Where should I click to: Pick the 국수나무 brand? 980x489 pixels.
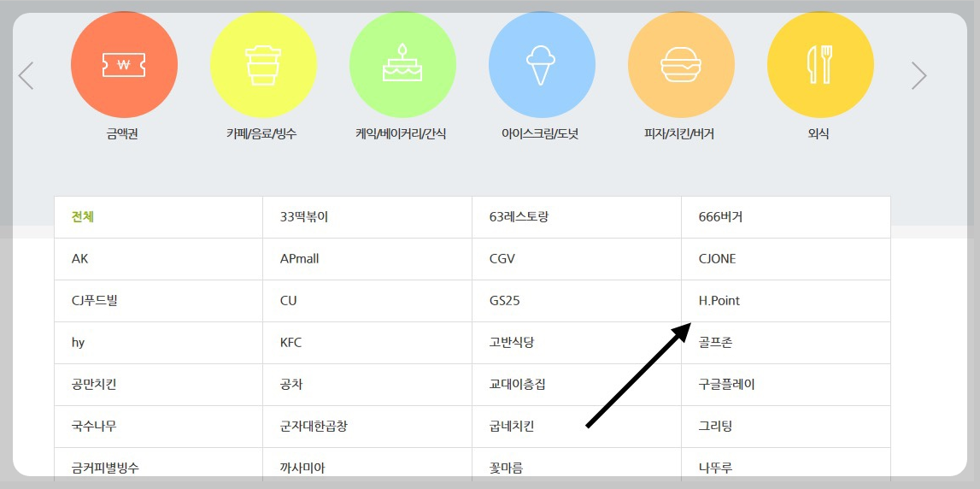click(x=159, y=427)
